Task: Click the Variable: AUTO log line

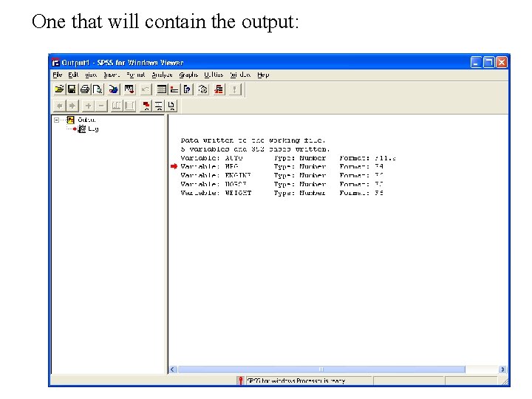Action: pyautogui.click(x=288, y=158)
